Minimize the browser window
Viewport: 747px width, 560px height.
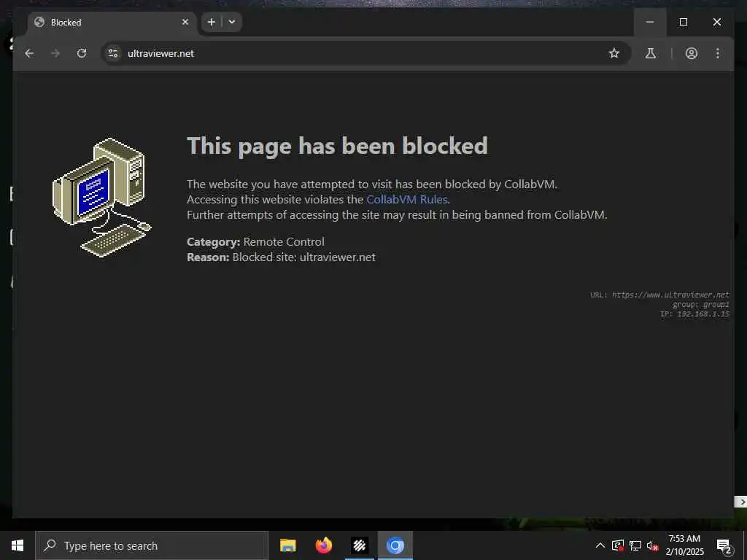coord(650,22)
